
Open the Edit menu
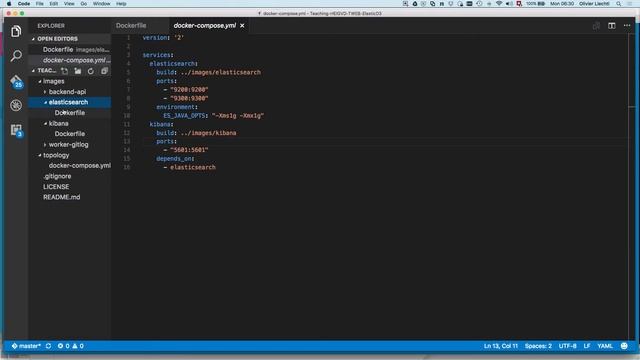pyautogui.click(x=53, y=4)
